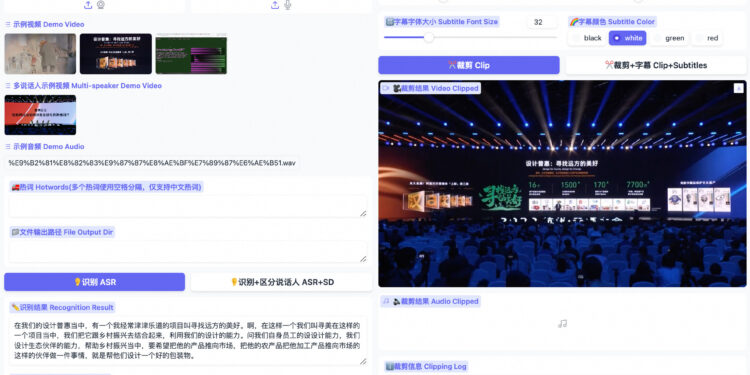This screenshot has width=750, height=375.
Task: Open the green-background demo video thumbnail
Action: click(191, 54)
